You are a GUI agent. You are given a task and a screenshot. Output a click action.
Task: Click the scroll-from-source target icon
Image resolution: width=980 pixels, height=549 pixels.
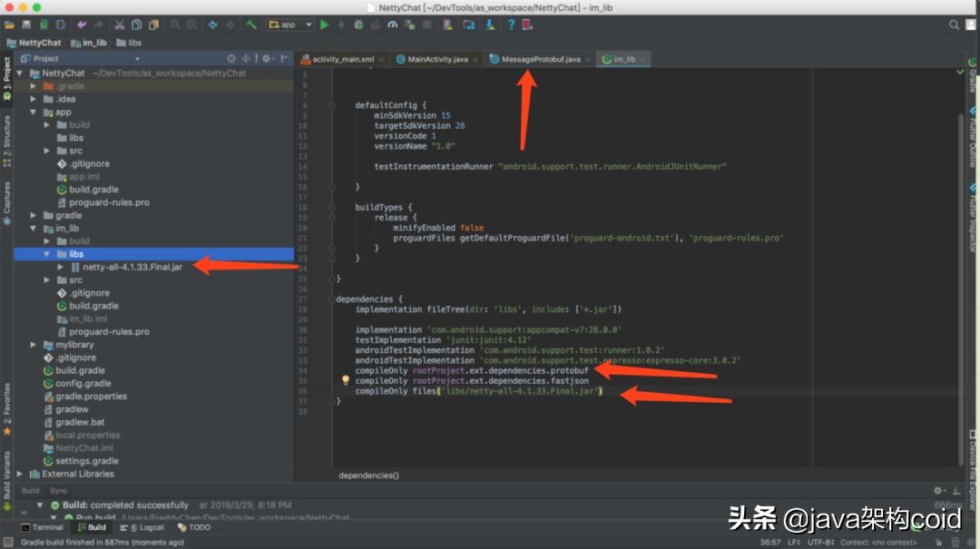231,58
